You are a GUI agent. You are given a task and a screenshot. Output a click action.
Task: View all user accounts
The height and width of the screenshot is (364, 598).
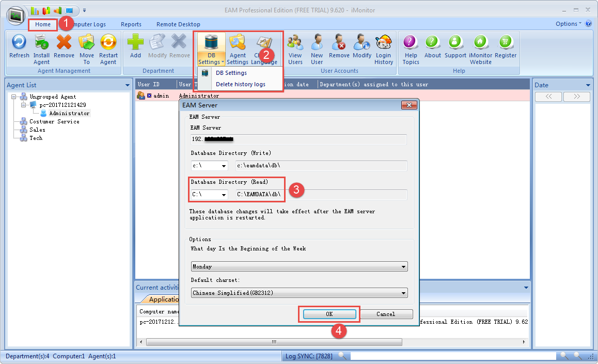[x=295, y=49]
